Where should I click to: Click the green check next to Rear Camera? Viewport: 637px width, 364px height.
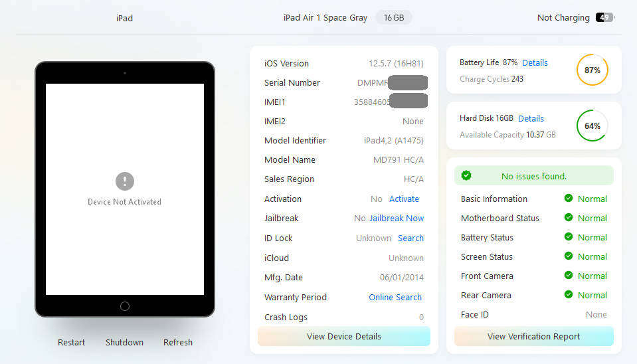point(569,294)
